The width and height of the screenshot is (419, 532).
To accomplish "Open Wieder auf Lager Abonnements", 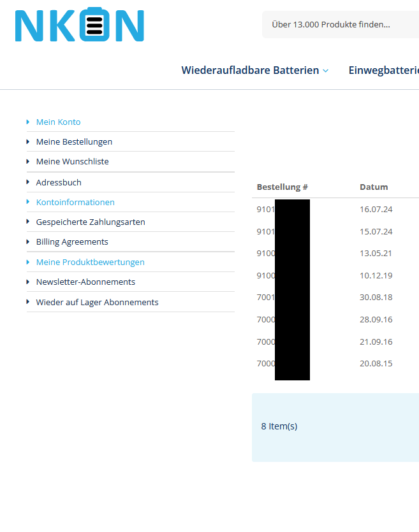I will [x=97, y=302].
